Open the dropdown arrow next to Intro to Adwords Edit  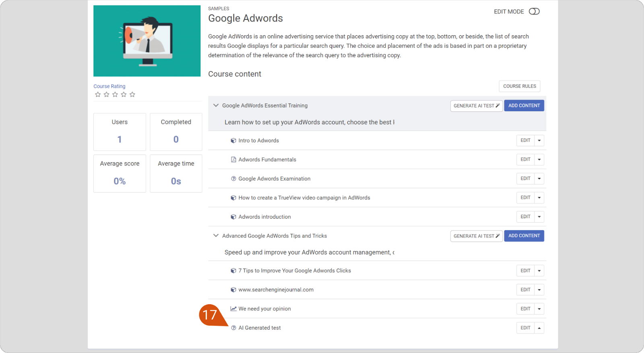point(539,140)
